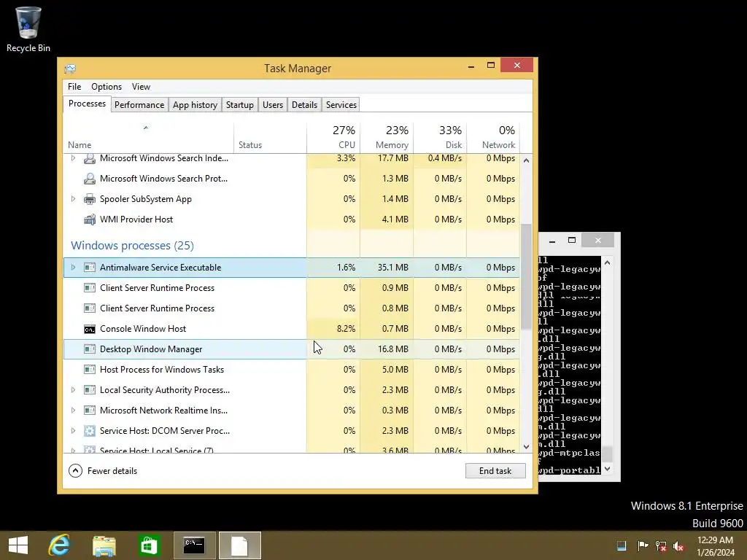Switch to the Users tab
Viewport: 747px width, 560px height.
pyautogui.click(x=273, y=105)
